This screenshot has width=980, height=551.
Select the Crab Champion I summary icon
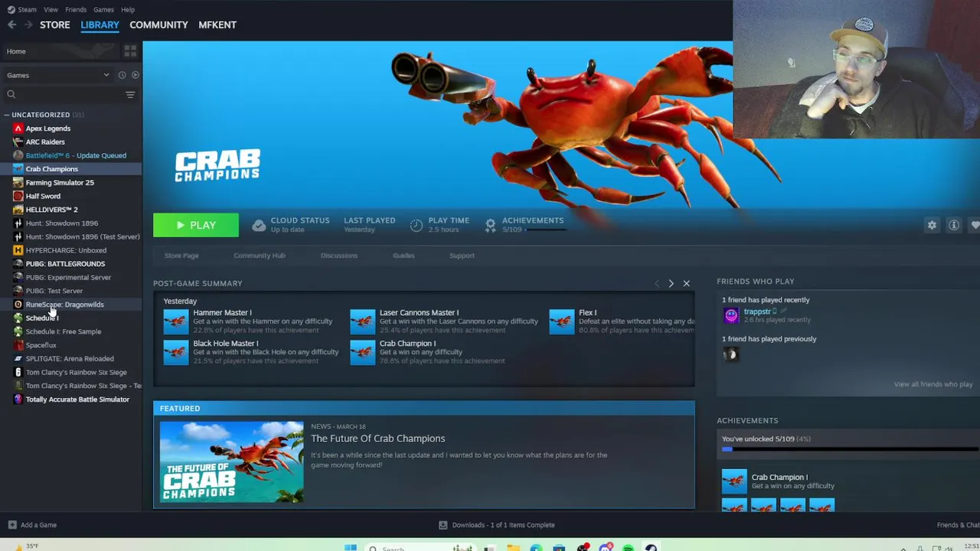coord(362,352)
